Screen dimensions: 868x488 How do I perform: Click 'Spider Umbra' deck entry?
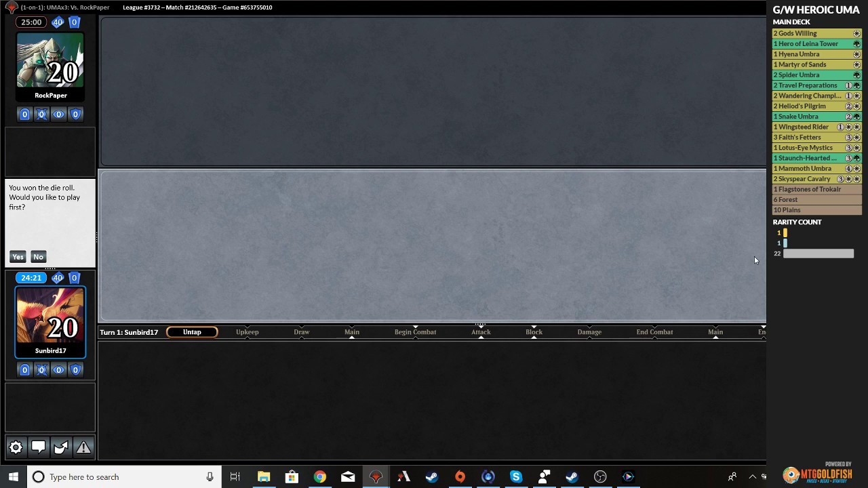pyautogui.click(x=817, y=75)
